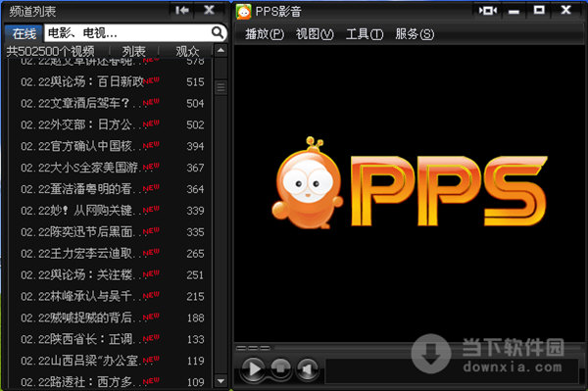Click viewer count 188
This screenshot has height=391, width=588.
[x=195, y=318]
